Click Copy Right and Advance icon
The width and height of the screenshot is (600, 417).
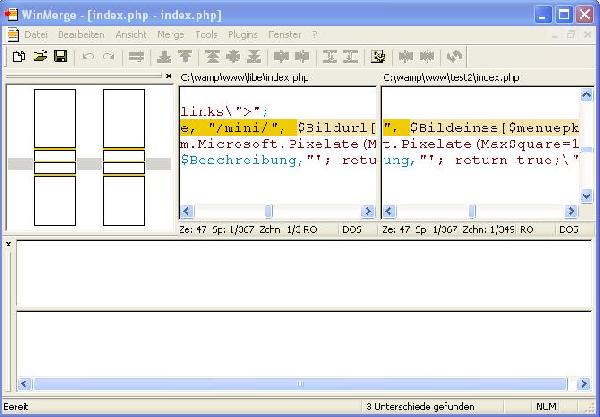click(330, 57)
